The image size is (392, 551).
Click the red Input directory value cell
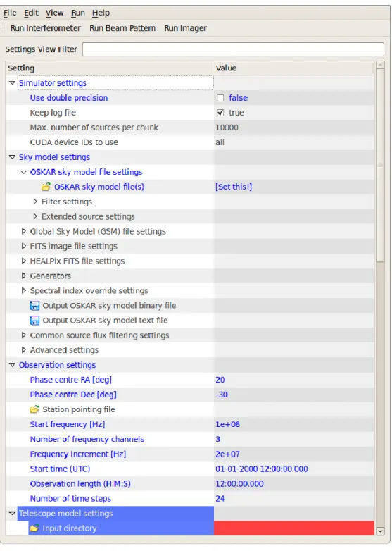[x=294, y=528]
